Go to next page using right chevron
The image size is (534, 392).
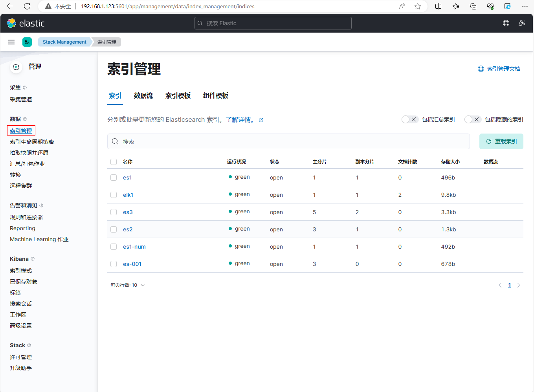[519, 286]
